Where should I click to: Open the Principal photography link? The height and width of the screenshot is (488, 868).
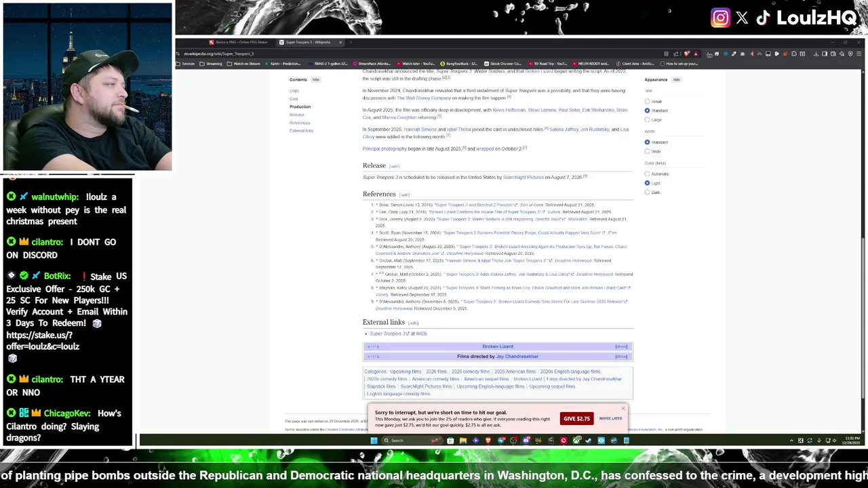[x=384, y=148]
